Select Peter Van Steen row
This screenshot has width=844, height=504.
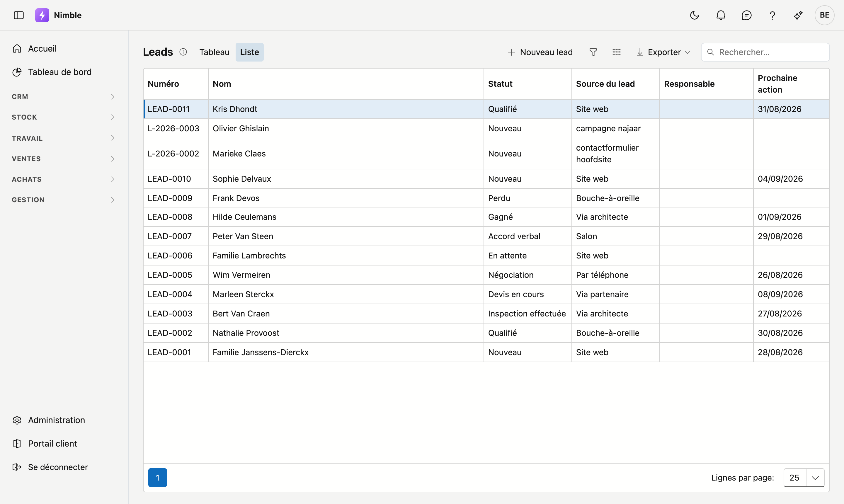pyautogui.click(x=486, y=236)
